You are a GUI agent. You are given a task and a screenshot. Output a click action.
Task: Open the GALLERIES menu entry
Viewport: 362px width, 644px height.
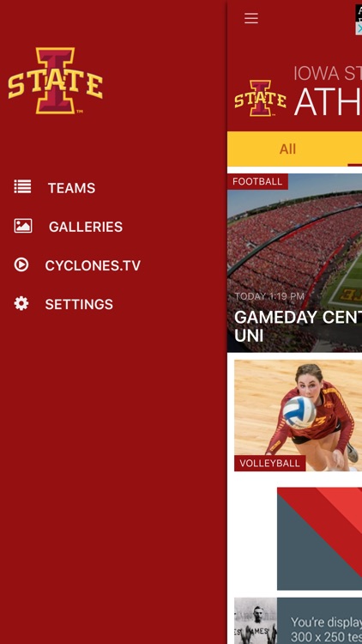tap(86, 227)
